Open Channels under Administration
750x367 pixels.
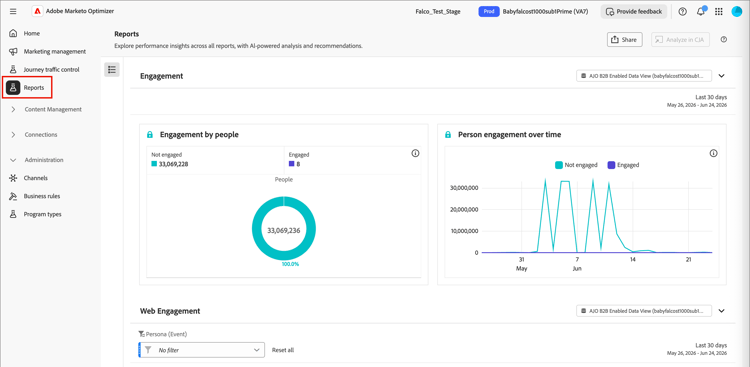36,178
